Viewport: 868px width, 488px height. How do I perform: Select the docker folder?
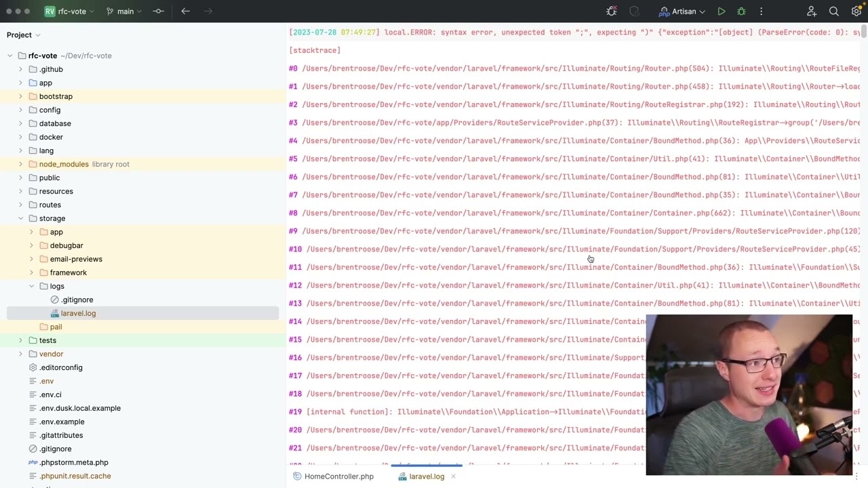[51, 137]
